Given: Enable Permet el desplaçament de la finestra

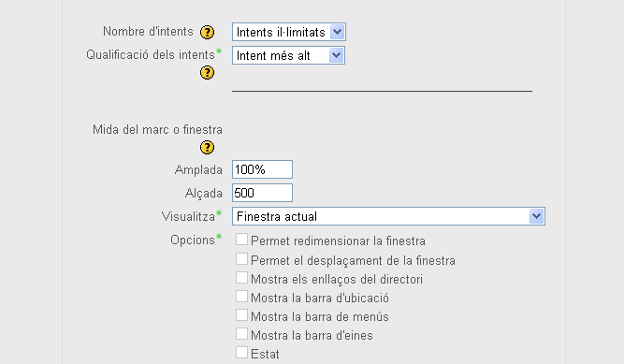Looking at the screenshot, I should (x=241, y=259).
